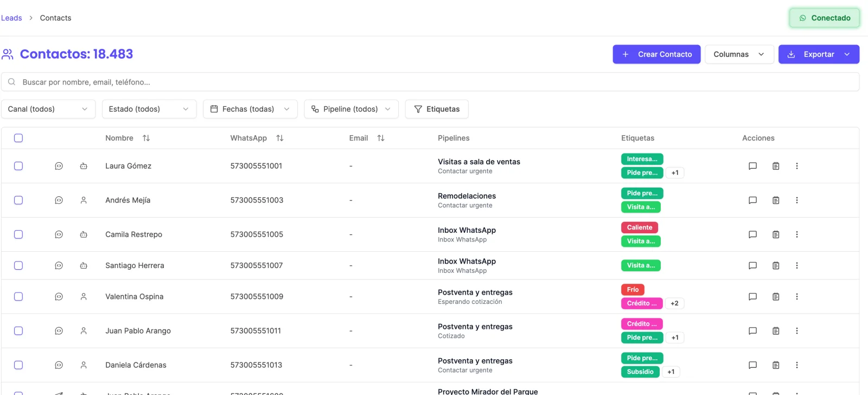Open more actions menu for Valentina Ospina
The image size is (868, 395).
tap(797, 297)
